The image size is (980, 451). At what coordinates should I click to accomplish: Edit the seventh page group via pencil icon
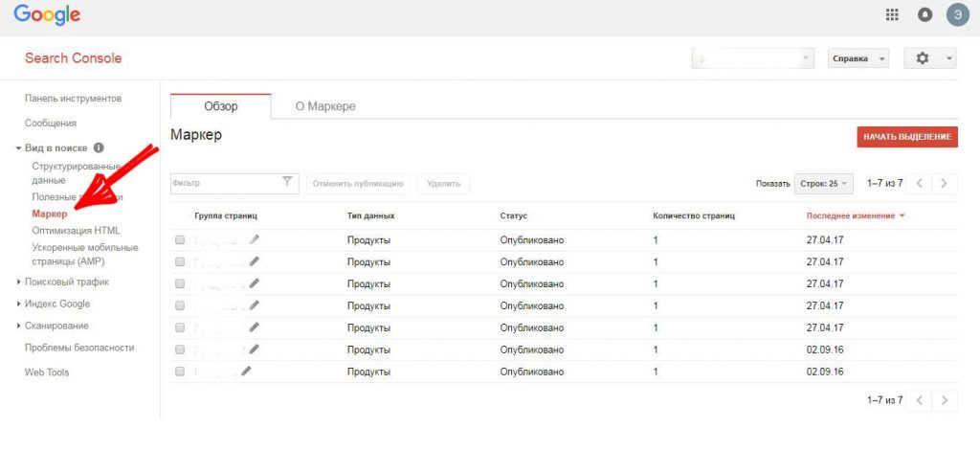click(246, 371)
